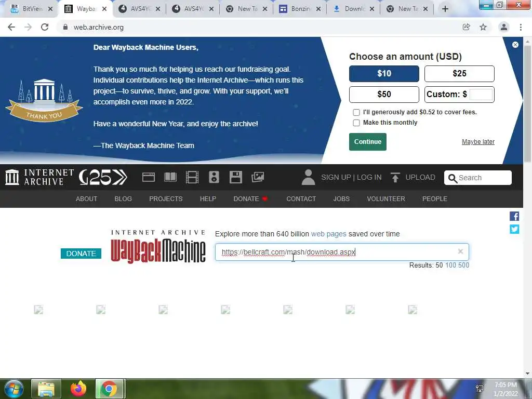The width and height of the screenshot is (532, 399).
Task: Open the Chrome profile icon
Action: point(504,27)
